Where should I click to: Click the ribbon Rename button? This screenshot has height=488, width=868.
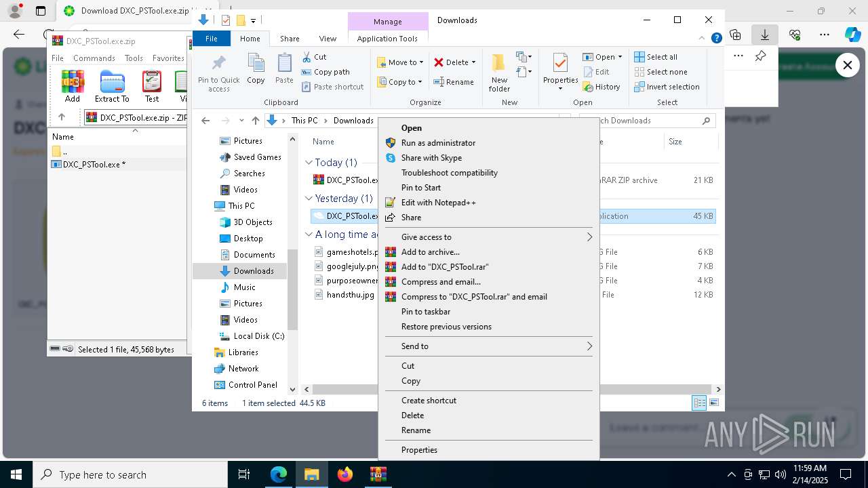(x=454, y=82)
